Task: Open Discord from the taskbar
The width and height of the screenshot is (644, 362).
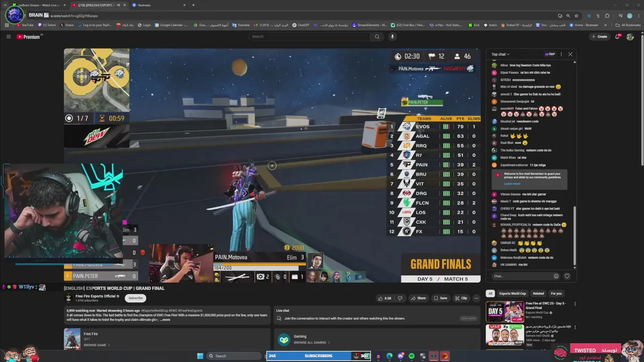Action: [x=400, y=356]
